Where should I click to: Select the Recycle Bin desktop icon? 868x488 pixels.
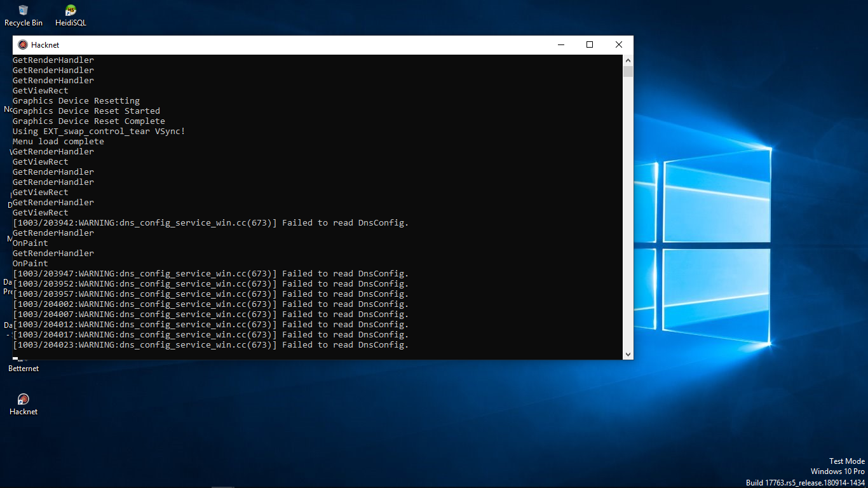(x=24, y=15)
